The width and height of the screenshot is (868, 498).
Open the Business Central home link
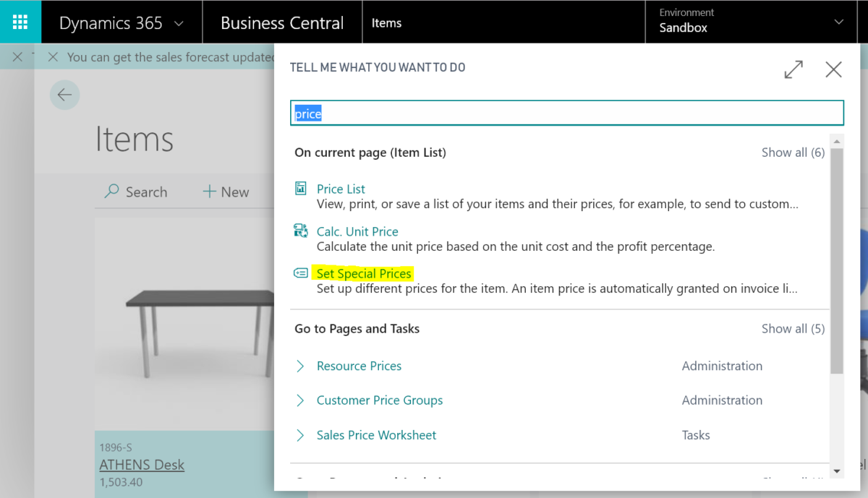(282, 23)
